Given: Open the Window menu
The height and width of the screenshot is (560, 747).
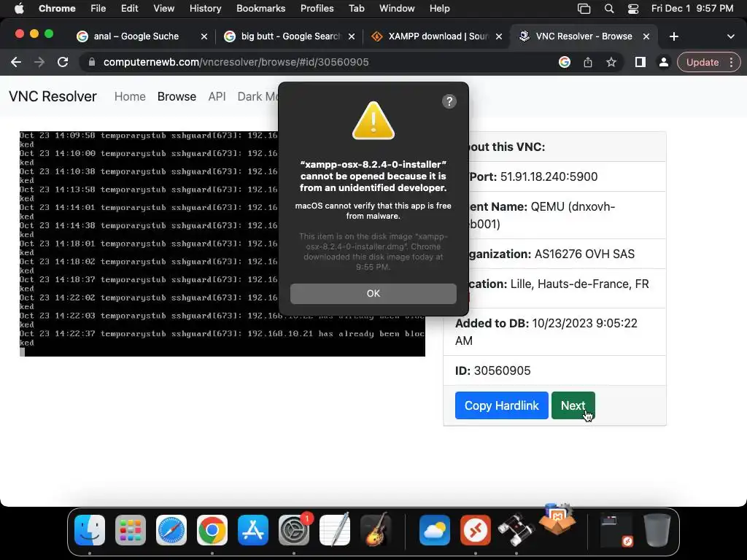Looking at the screenshot, I should pyautogui.click(x=397, y=8).
